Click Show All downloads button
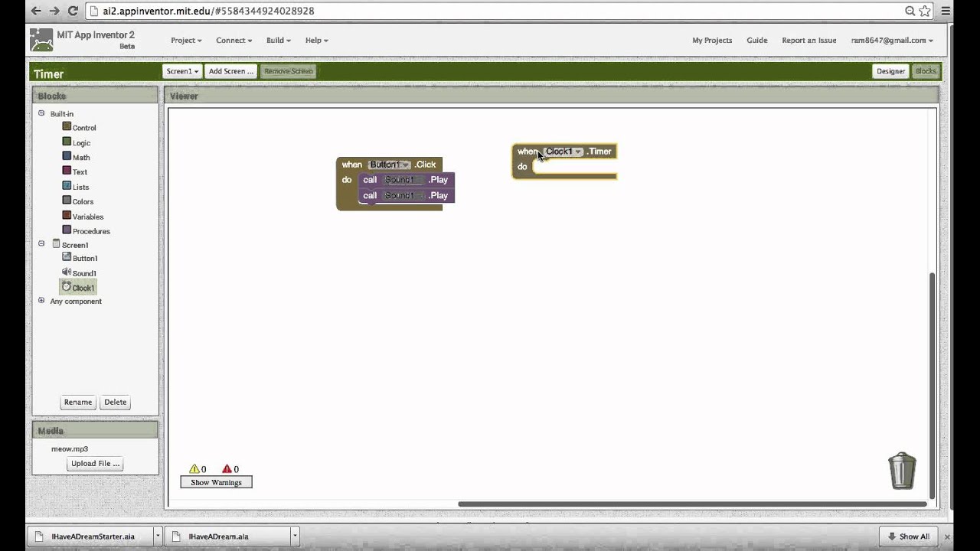980x551 pixels. click(x=910, y=536)
